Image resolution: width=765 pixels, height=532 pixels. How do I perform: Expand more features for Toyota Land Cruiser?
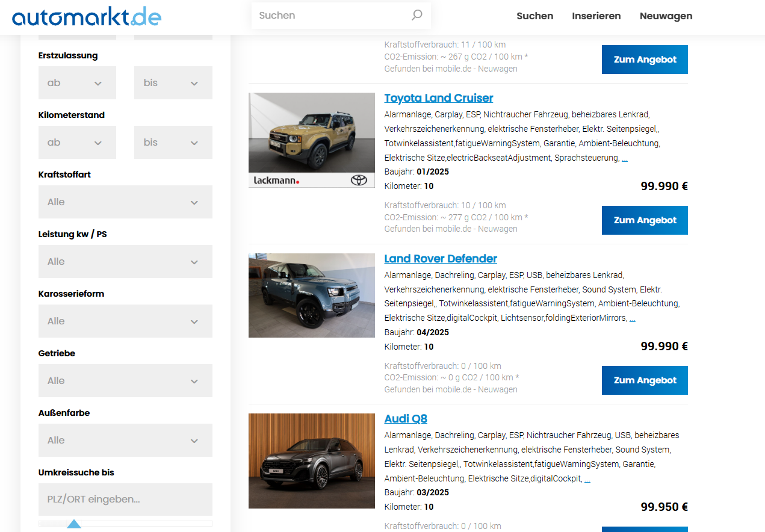click(625, 158)
